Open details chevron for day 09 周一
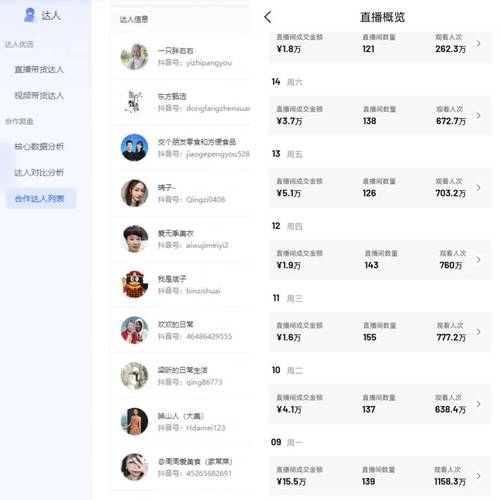 pyautogui.click(x=479, y=476)
